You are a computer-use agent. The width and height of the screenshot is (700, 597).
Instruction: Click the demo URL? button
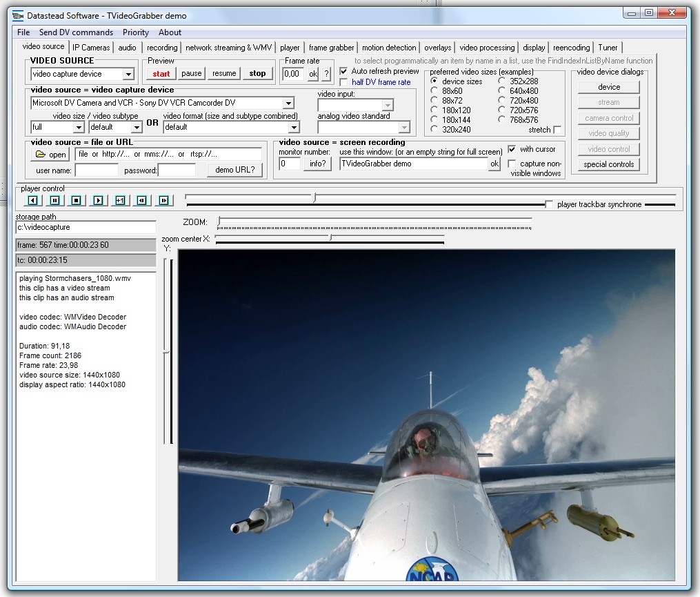pyautogui.click(x=234, y=169)
